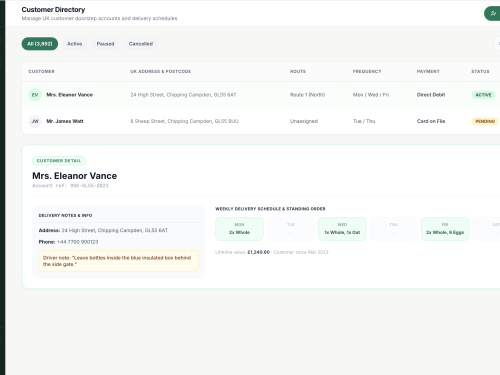The width and height of the screenshot is (500, 375).
Task: Click the Unassigned route cell
Action: tap(304, 121)
